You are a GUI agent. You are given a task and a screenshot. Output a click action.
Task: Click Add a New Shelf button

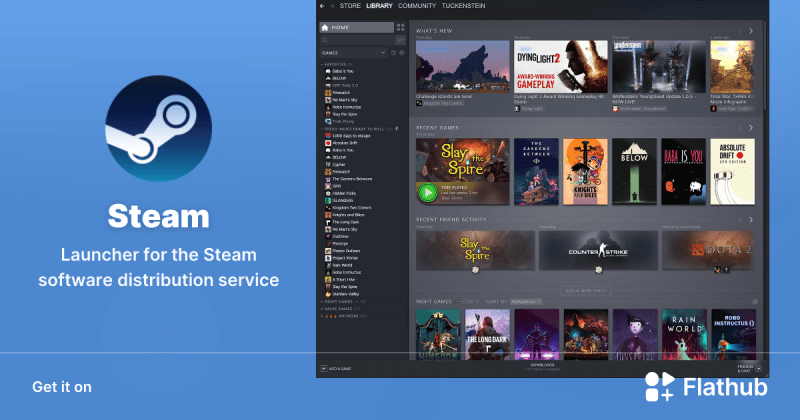click(x=586, y=290)
